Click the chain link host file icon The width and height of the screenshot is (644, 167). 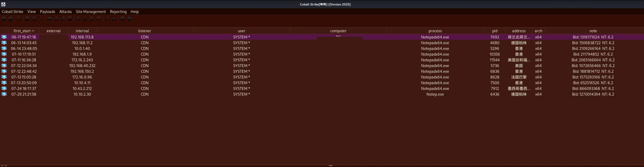[107, 19]
